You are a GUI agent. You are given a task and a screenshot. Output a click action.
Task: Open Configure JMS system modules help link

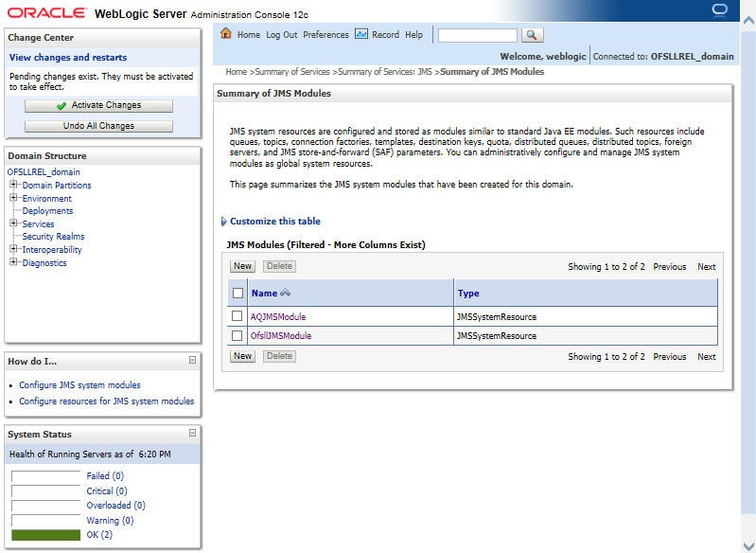[x=80, y=385]
